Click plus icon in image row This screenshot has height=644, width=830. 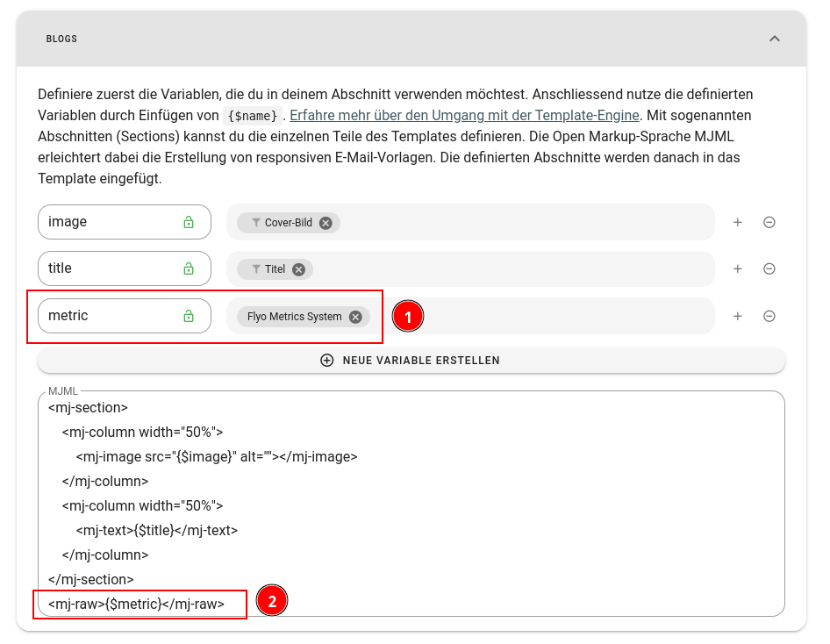737,223
